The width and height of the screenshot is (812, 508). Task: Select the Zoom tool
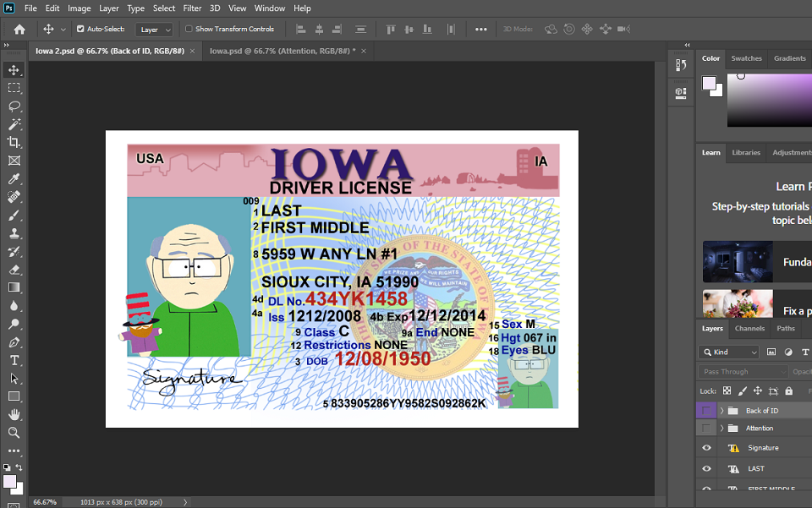tap(14, 433)
